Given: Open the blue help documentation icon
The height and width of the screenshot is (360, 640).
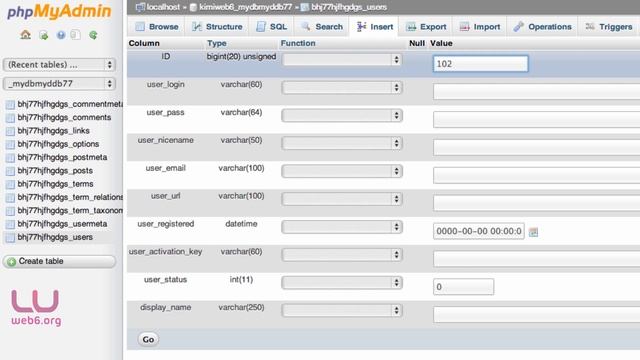Looking at the screenshot, I should tap(61, 35).
